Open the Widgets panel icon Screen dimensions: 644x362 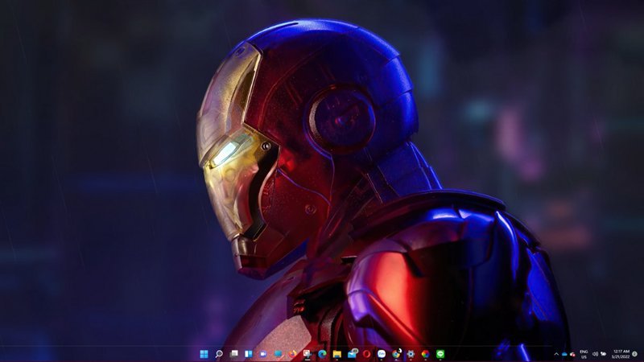coord(249,354)
